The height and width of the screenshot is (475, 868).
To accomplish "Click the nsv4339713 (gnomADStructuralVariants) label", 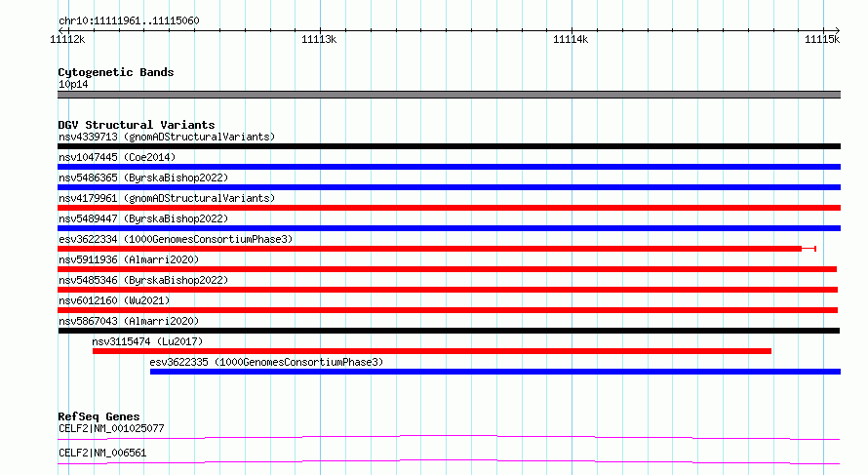I will tap(167, 137).
